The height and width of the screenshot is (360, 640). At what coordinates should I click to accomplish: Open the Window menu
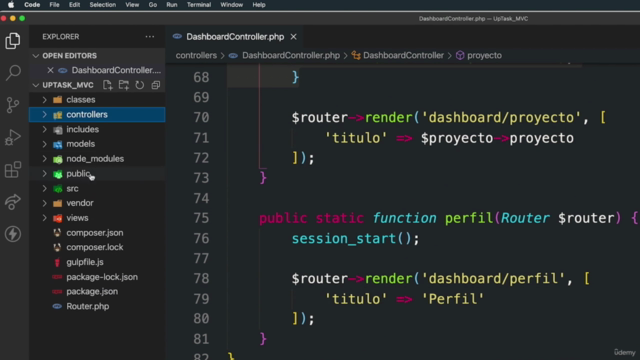(231, 5)
